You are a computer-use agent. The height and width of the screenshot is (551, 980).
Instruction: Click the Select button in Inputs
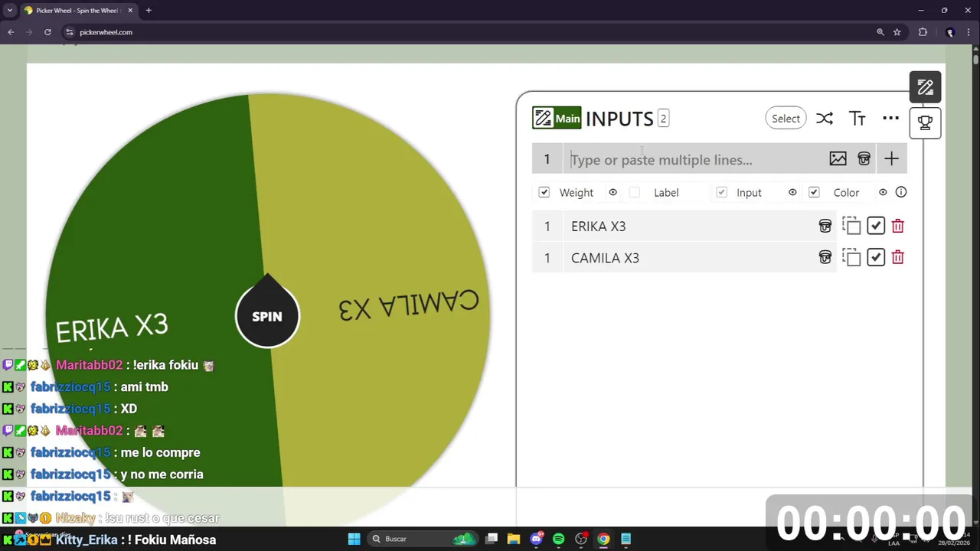pos(786,119)
